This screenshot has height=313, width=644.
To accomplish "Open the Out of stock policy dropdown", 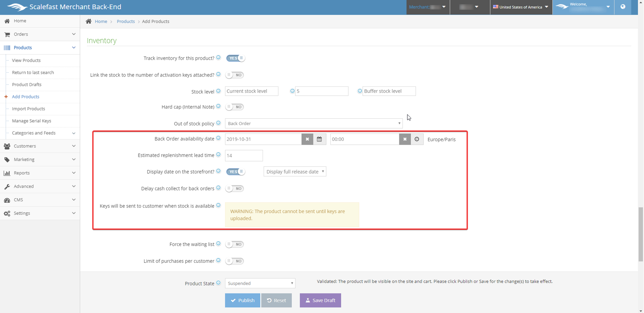I will 314,124.
